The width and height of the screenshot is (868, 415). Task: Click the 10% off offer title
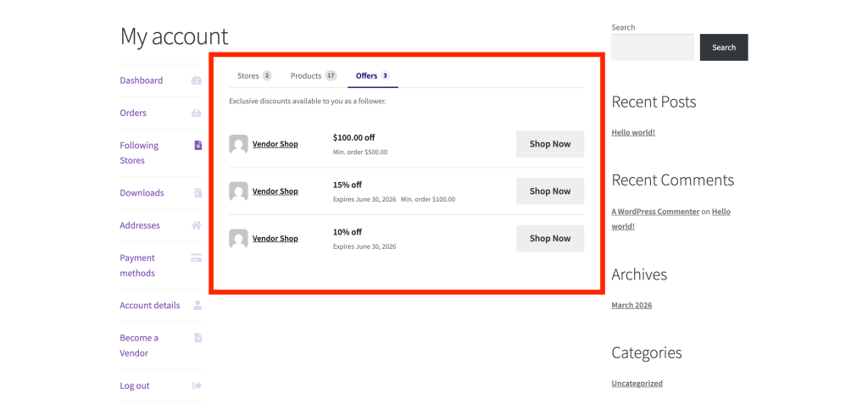point(347,232)
